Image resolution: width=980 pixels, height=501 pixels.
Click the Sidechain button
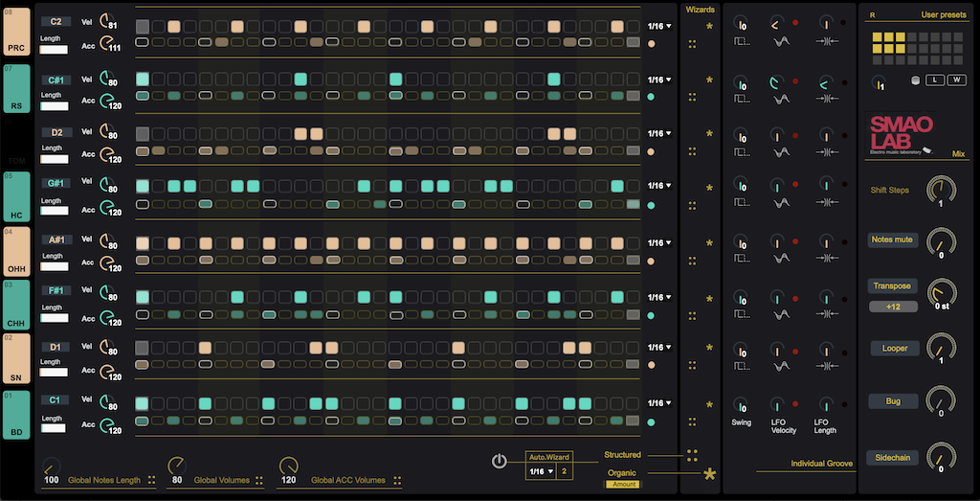click(893, 458)
